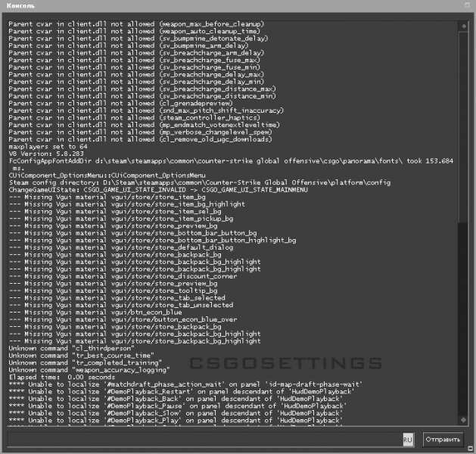Image resolution: width=476 pixels, height=454 pixels.
Task: Click the missing store_discount_corner line
Action: pyautogui.click(x=123, y=276)
